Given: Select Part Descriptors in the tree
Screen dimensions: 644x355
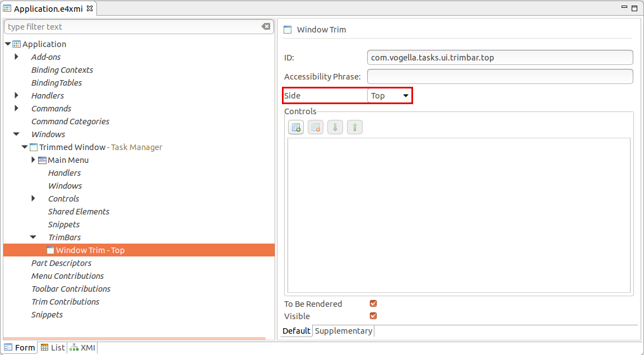Looking at the screenshot, I should pyautogui.click(x=61, y=263).
